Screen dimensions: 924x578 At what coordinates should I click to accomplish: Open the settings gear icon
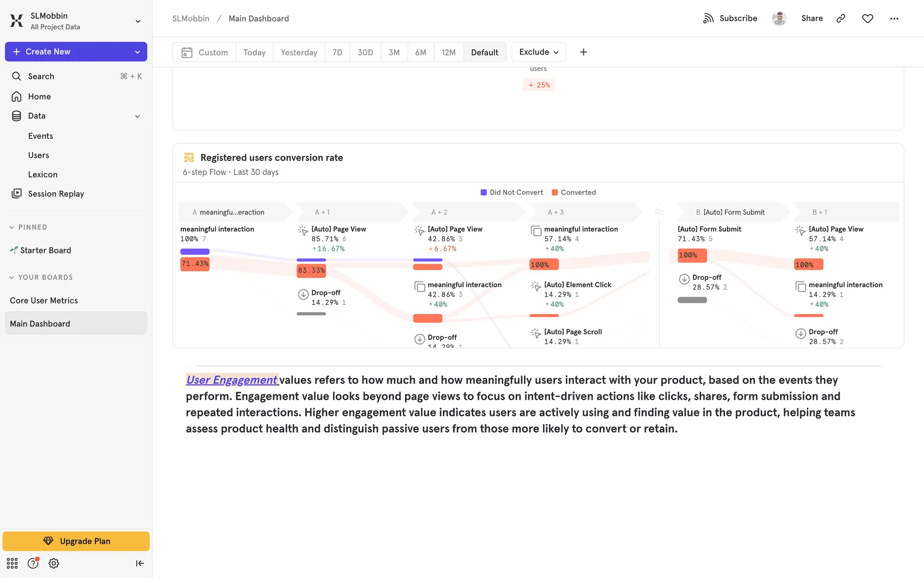(x=54, y=563)
